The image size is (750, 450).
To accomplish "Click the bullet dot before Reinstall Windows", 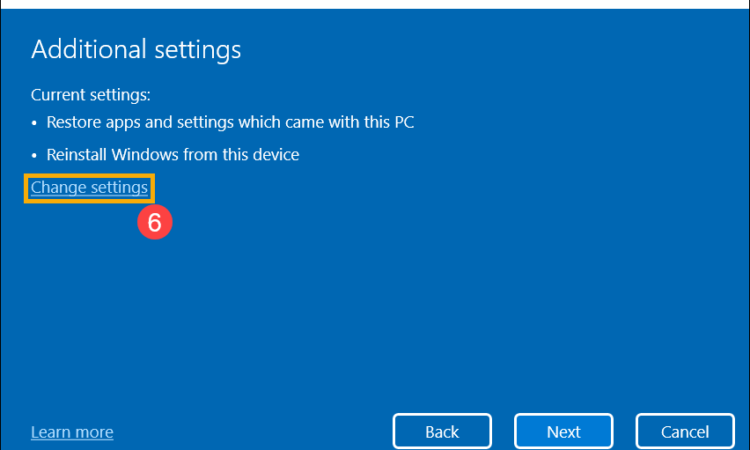I will [34, 156].
